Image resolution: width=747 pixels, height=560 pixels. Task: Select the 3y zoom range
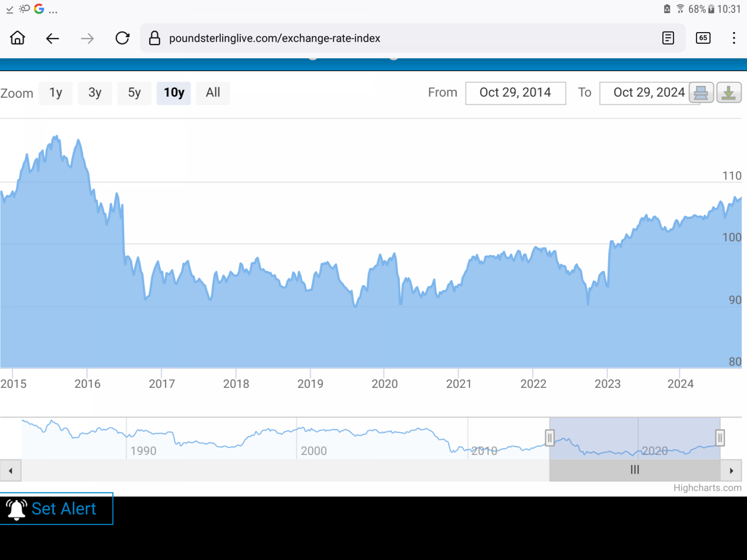pos(95,93)
